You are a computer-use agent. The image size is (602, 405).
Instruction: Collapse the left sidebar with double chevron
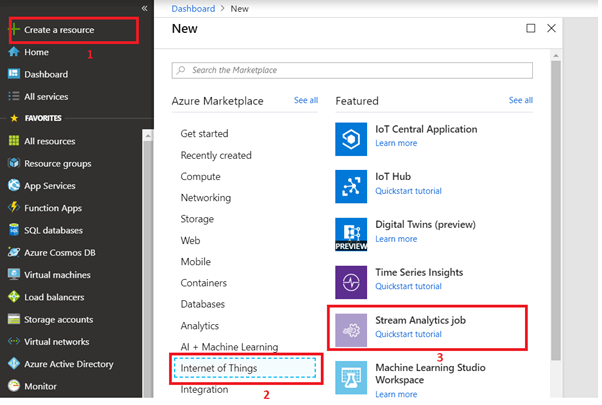[x=144, y=8]
